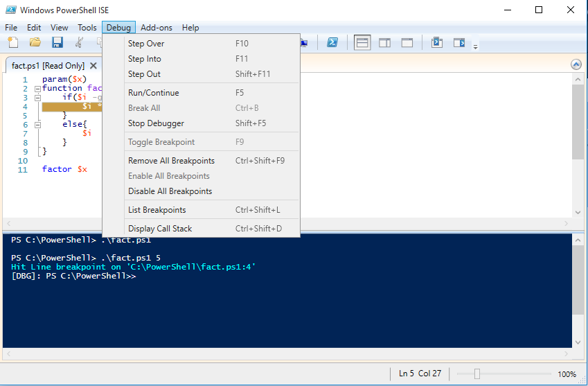Click the console pane scroll down arrow
Viewport: 588px width, 386px height.
(x=578, y=341)
